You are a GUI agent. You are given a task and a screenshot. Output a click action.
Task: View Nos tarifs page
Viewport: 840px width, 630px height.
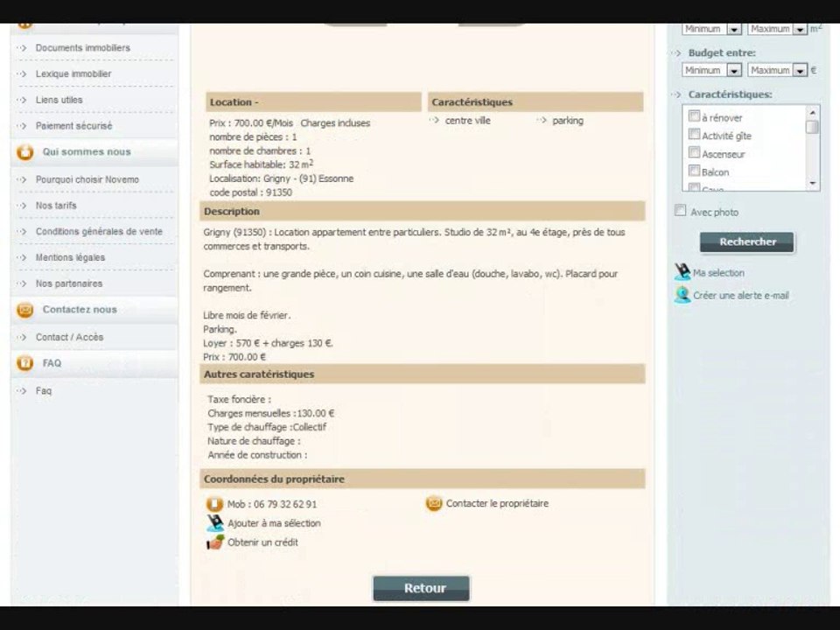[56, 206]
